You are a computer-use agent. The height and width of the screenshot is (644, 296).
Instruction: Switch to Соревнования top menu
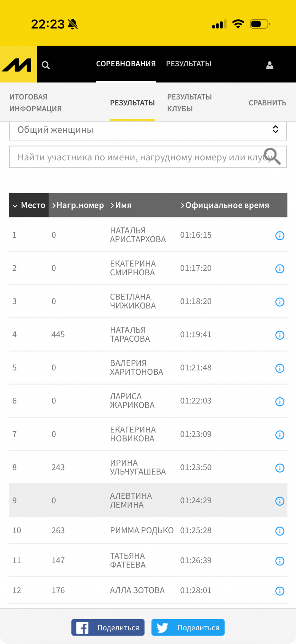(126, 64)
